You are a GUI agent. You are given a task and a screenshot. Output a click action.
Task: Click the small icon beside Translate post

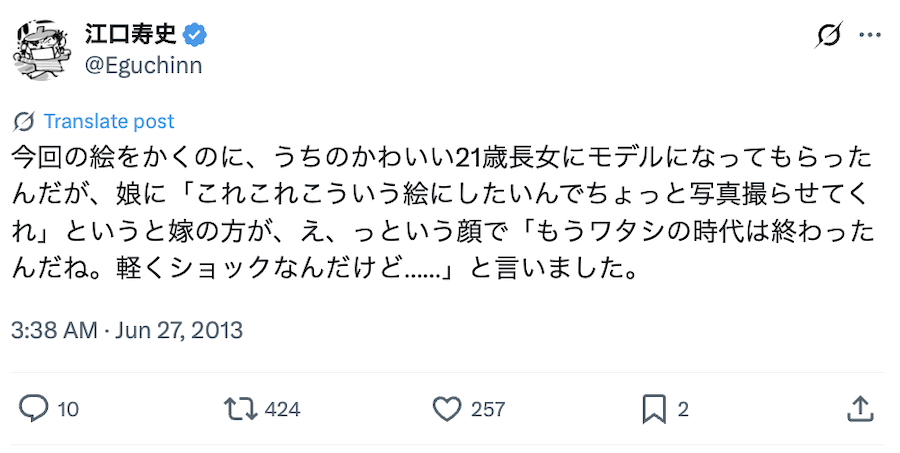pos(25,122)
